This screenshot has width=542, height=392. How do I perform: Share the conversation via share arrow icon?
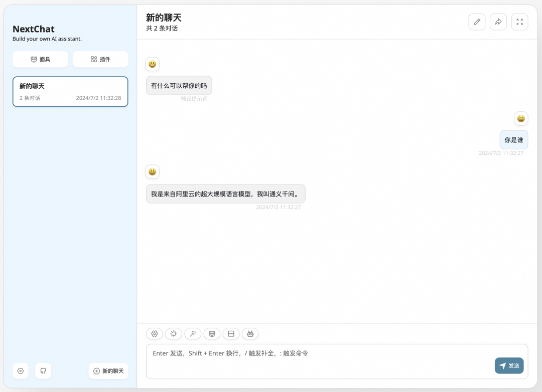click(x=498, y=22)
